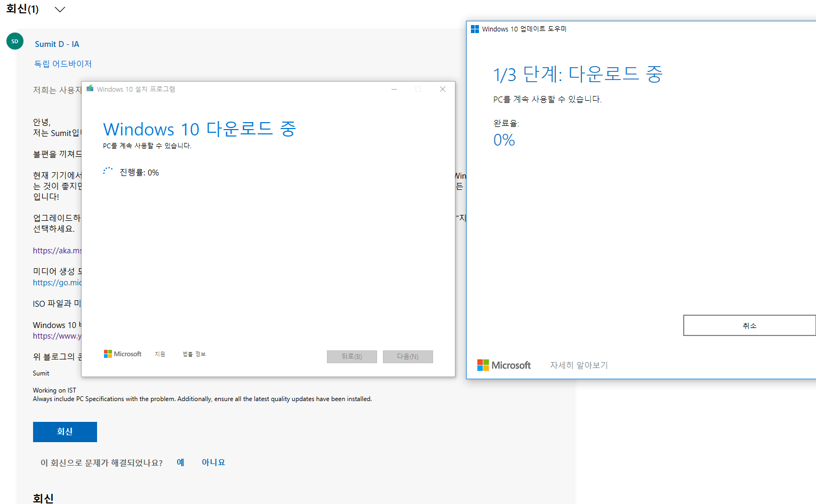Click the spinning progress indicator in setup window
Screen dimensions: 816x504
click(x=108, y=171)
